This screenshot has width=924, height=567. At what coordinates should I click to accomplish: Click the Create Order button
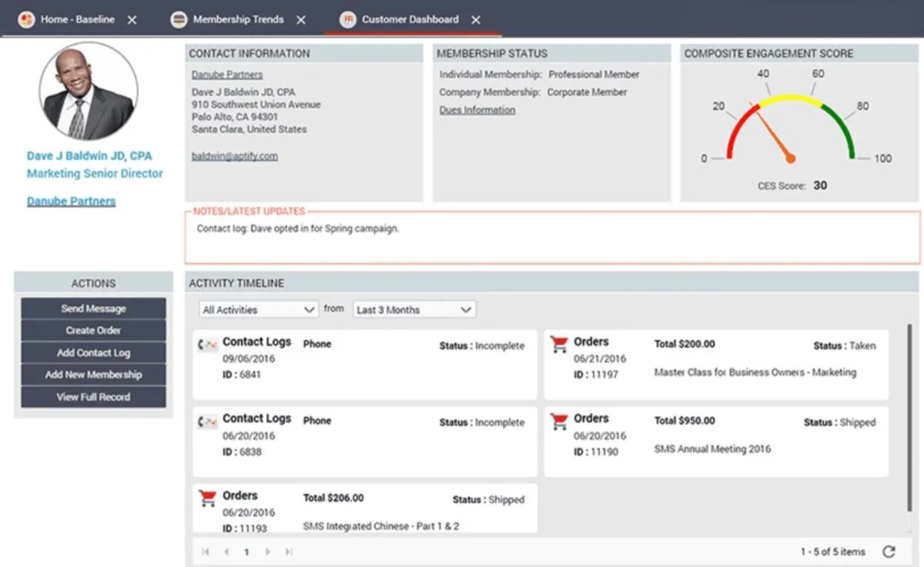93,331
